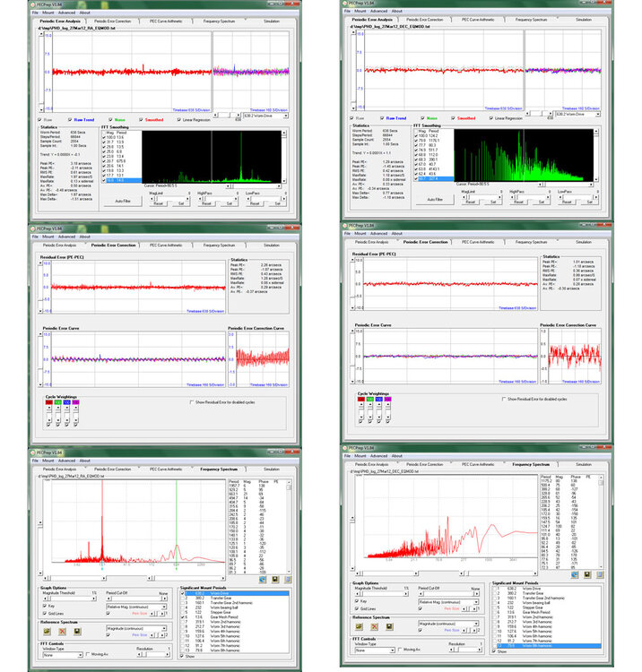Toggle Raw-Trend checkbox in RA Periodic Error Analysis window

pos(70,117)
